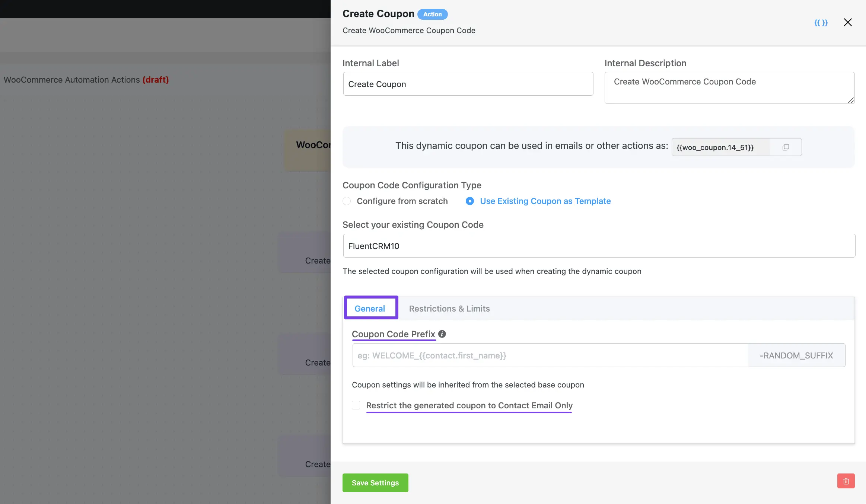Open the existing Coupon Code selector dropdown
Screen dimensions: 866x504
click(598, 246)
